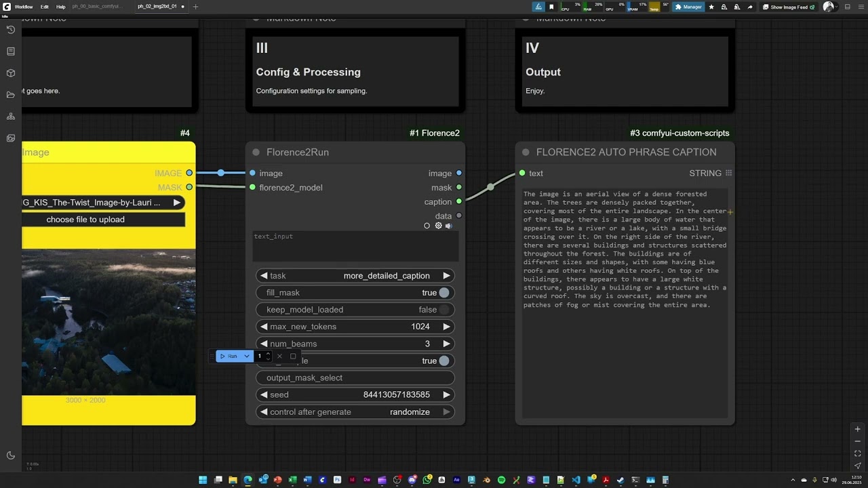868x488 pixels.
Task: Zoom out with the minus canvas button
Action: point(857,441)
